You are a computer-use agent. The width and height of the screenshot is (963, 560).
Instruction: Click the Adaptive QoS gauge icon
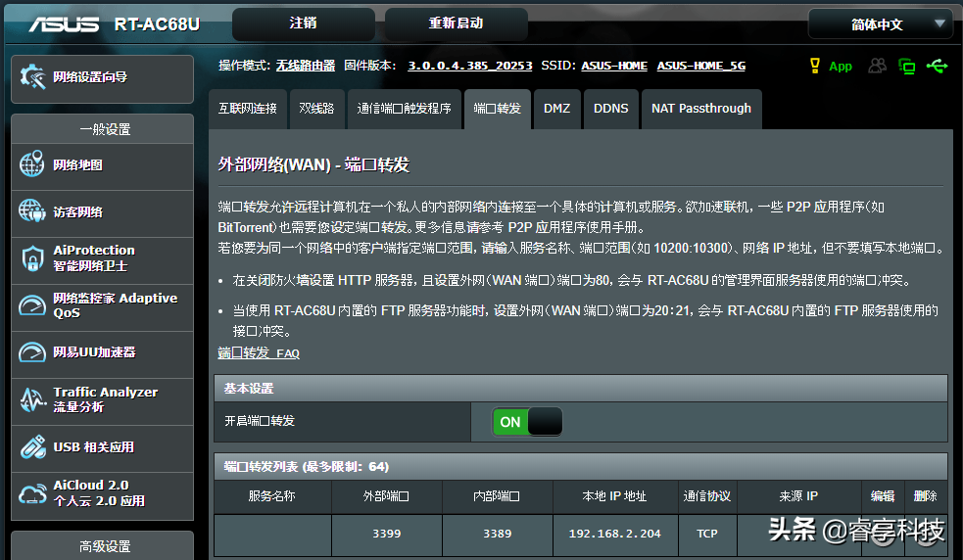point(32,305)
